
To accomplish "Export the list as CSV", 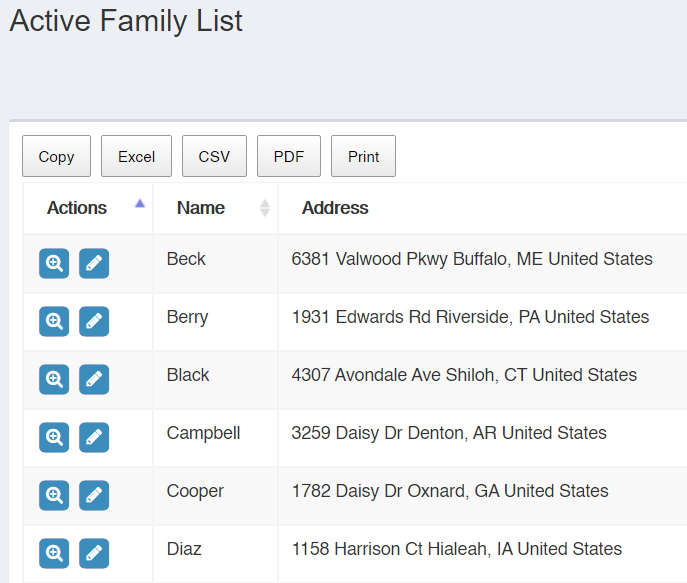I will (x=214, y=156).
